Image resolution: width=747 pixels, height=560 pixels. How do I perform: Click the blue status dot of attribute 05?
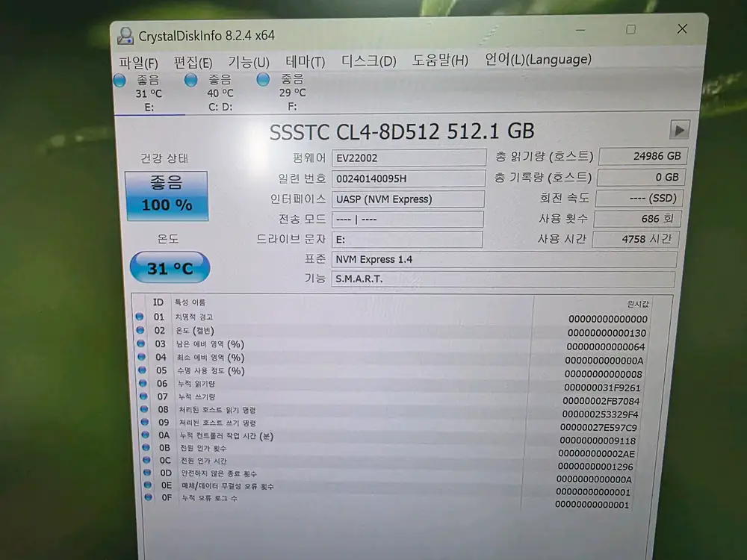click(142, 370)
